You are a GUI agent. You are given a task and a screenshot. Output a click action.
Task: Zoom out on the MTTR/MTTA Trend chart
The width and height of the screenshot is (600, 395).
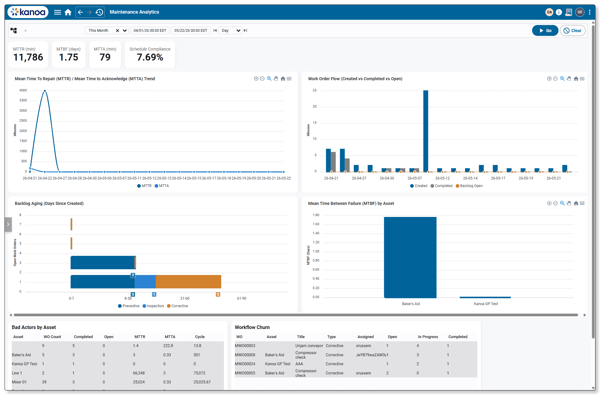coord(262,78)
